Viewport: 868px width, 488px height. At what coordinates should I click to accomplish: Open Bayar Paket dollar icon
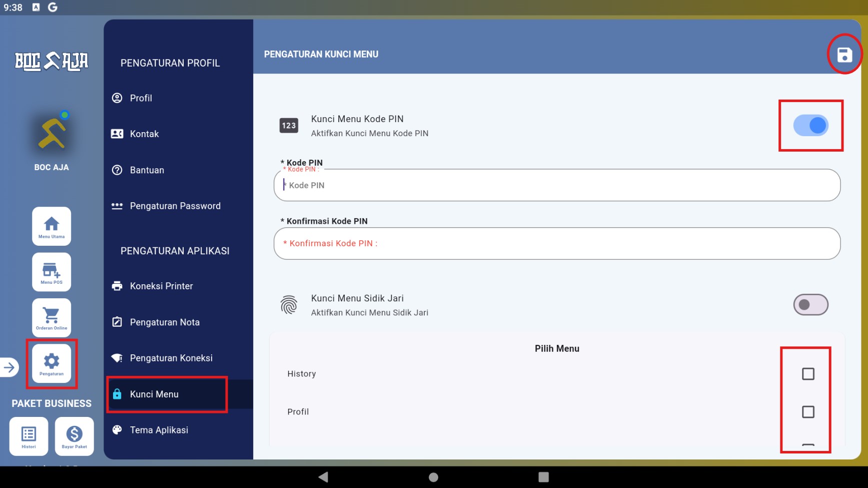click(75, 436)
